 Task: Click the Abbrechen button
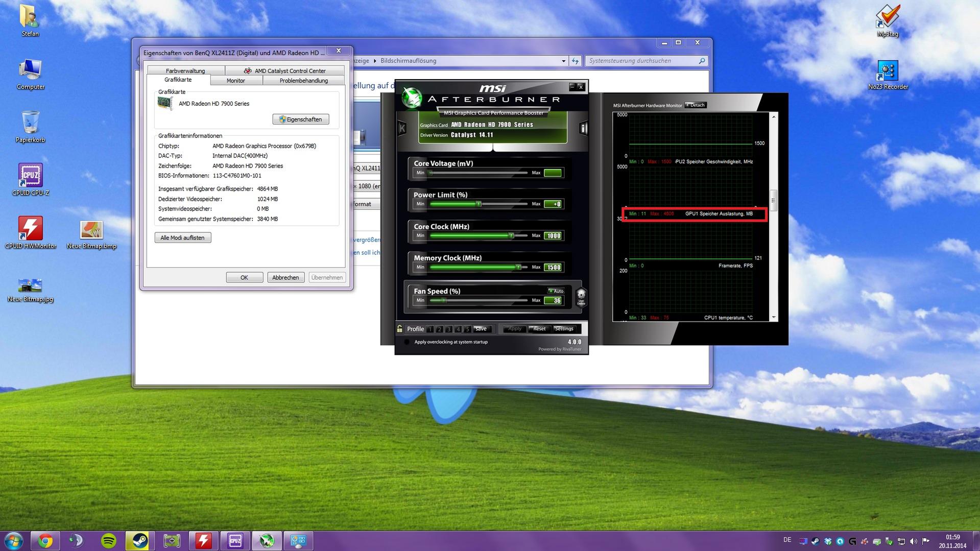pos(285,278)
